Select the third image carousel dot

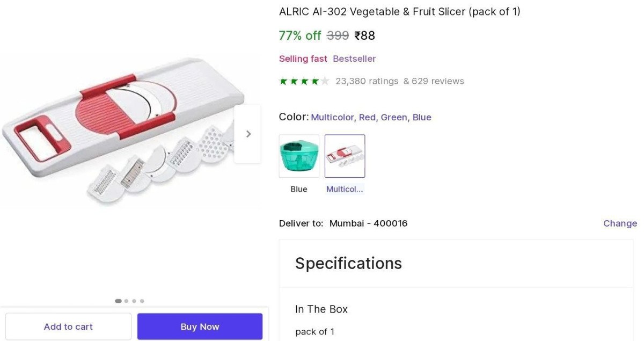coord(134,301)
